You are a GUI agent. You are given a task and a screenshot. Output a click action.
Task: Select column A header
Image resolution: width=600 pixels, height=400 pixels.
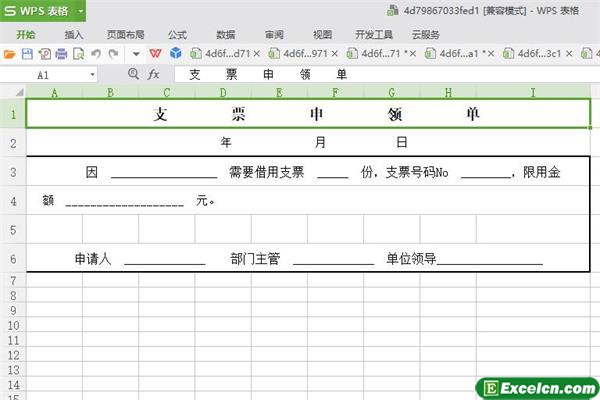(54, 93)
